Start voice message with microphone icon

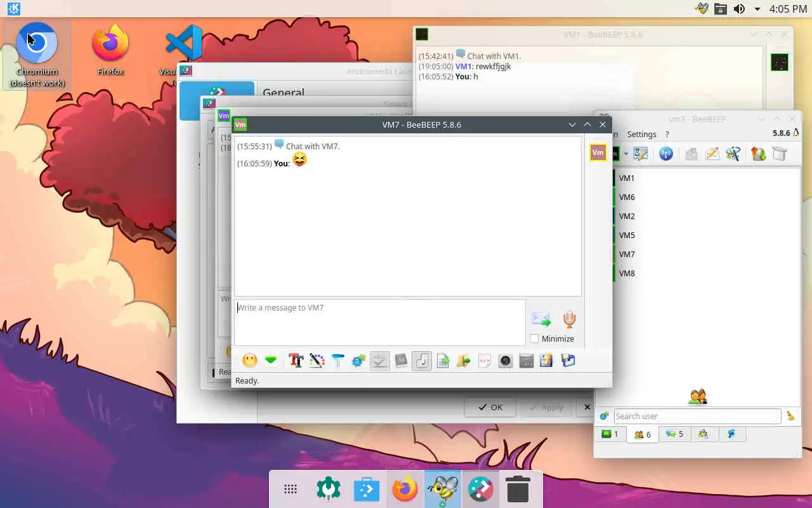[x=569, y=319]
